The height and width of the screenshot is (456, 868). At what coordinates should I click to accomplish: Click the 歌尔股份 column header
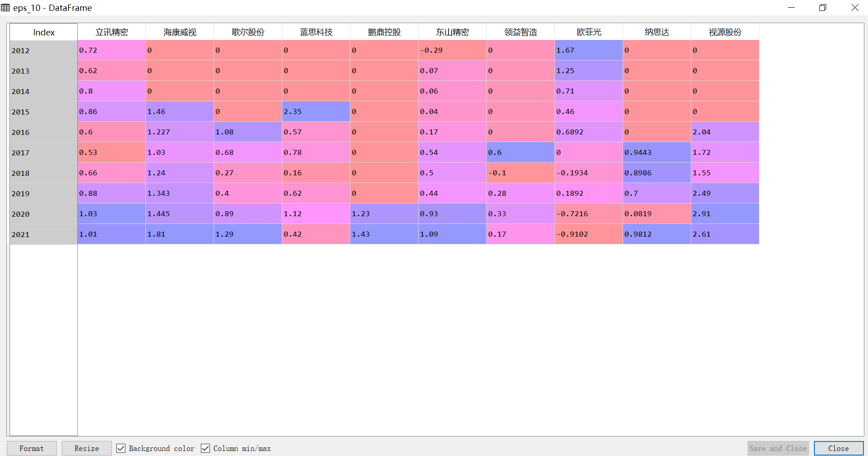click(x=248, y=32)
